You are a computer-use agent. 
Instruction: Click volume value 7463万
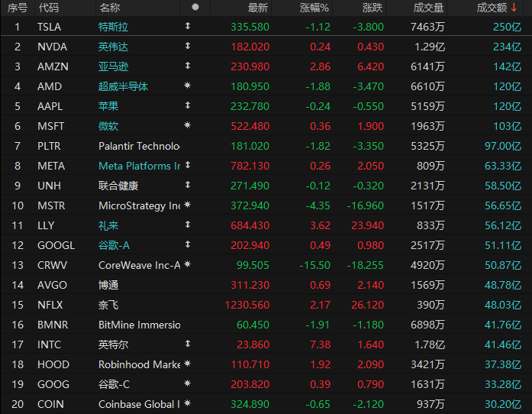(427, 27)
